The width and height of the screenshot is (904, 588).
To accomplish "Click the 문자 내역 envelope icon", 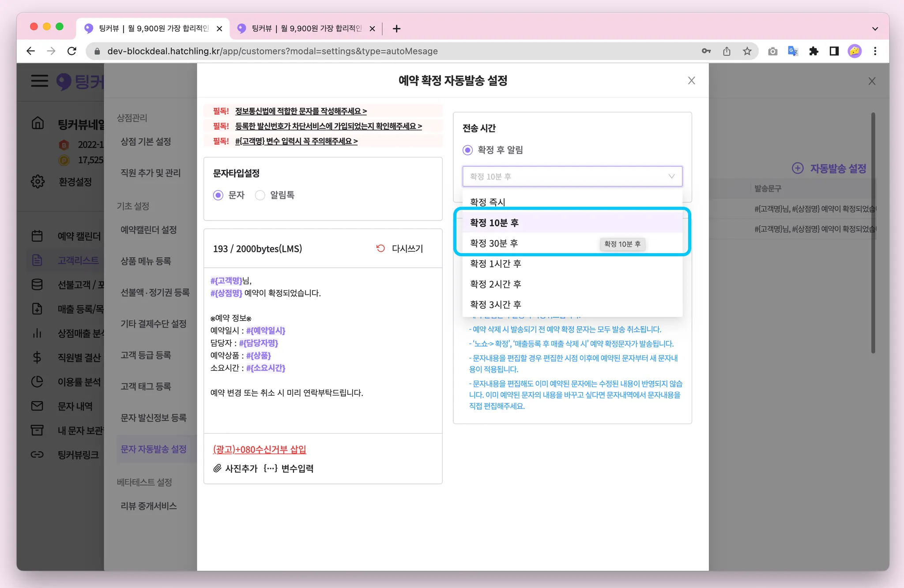I will [x=38, y=406].
